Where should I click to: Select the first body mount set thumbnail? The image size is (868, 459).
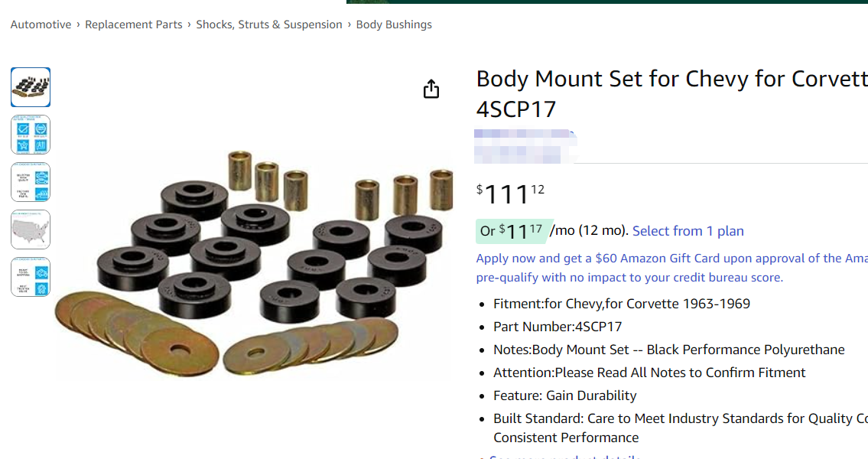pos(31,87)
